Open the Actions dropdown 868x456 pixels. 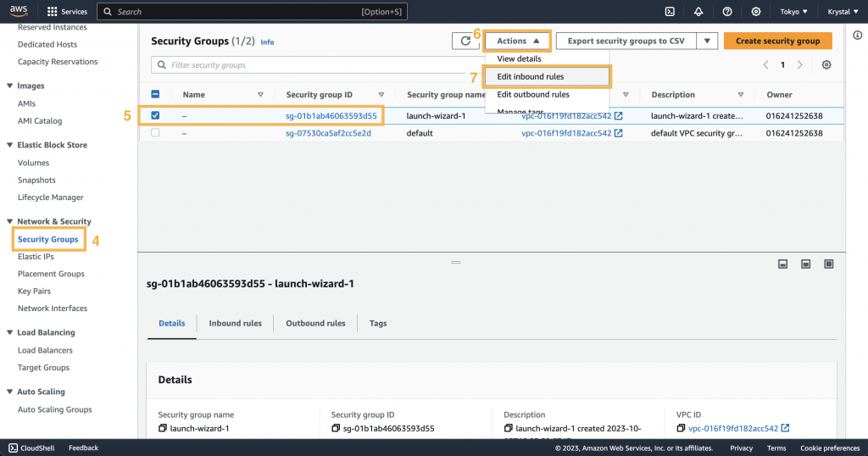click(x=518, y=41)
